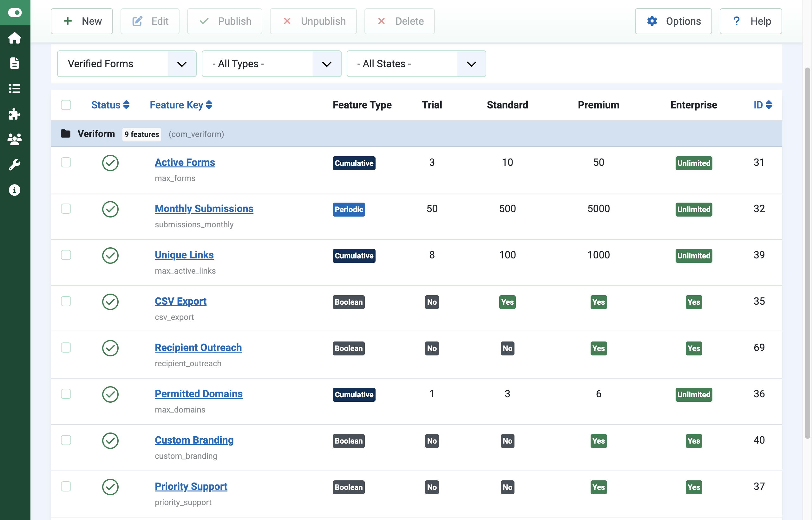Image resolution: width=812 pixels, height=520 pixels.
Task: Click the New button
Action: [x=82, y=21]
